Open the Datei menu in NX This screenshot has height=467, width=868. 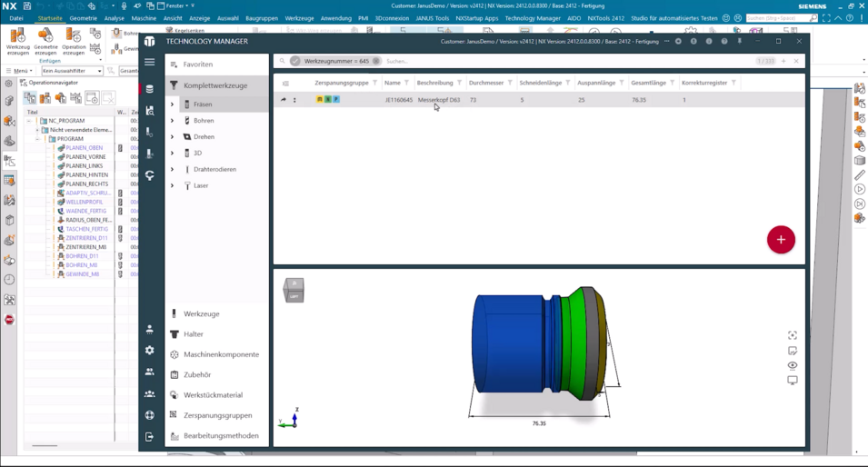pos(16,18)
